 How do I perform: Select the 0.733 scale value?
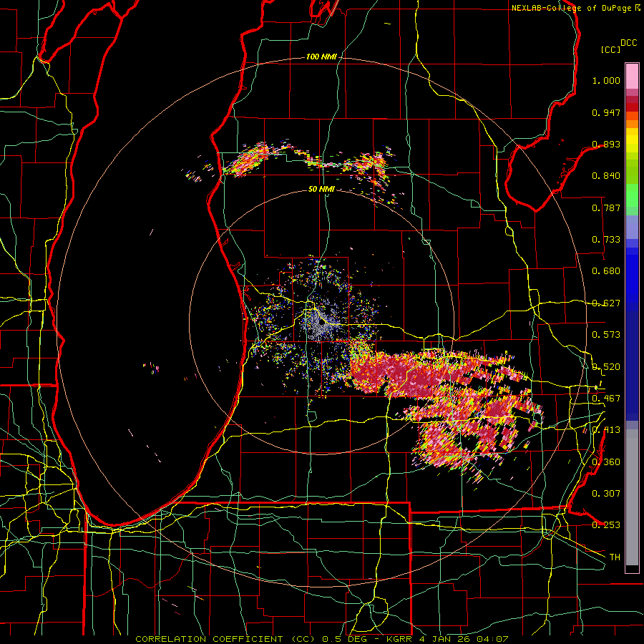(606, 240)
